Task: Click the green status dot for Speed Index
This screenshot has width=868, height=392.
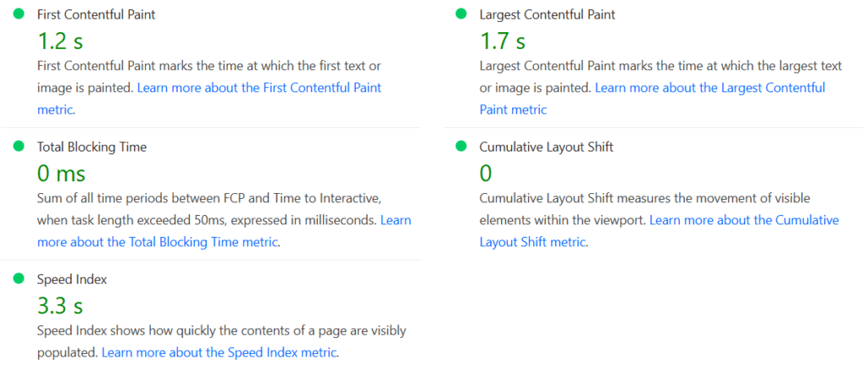Action: (x=19, y=279)
